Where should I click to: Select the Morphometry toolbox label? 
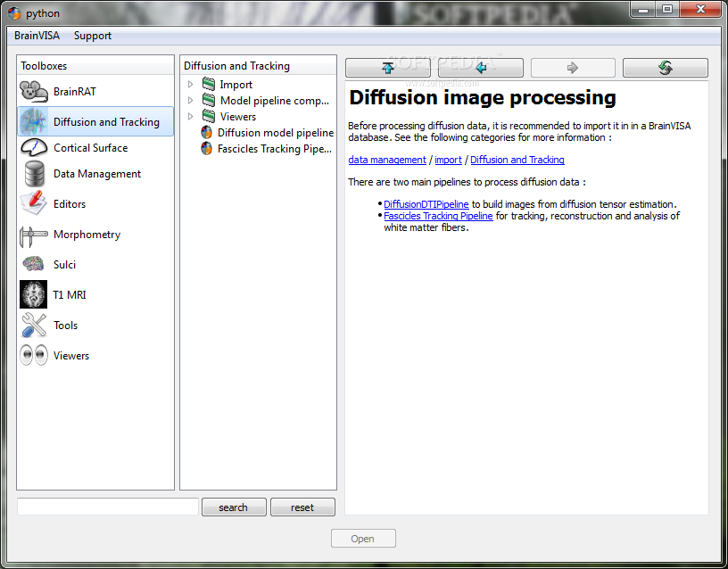click(87, 235)
